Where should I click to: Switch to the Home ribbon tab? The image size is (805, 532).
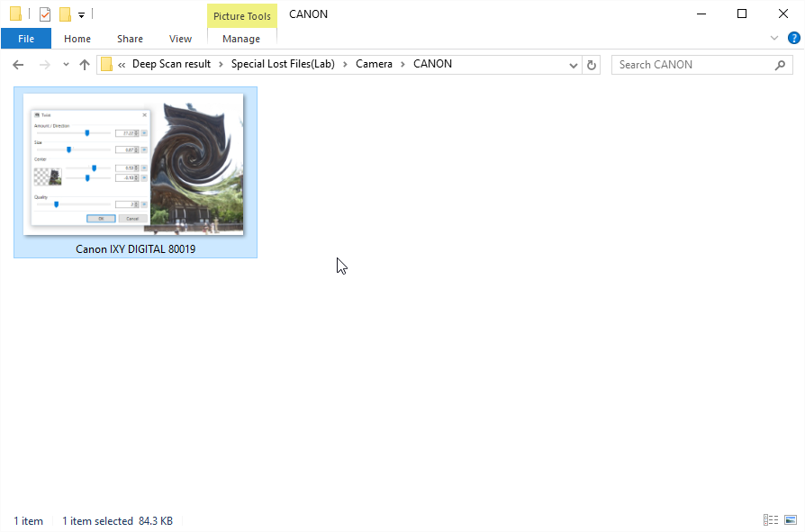77,39
